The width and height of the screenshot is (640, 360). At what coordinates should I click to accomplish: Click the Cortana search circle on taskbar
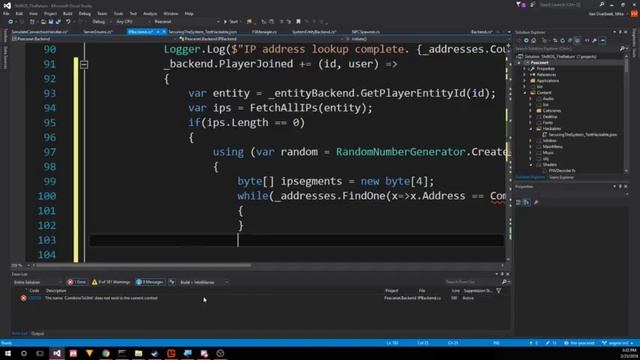[24, 353]
